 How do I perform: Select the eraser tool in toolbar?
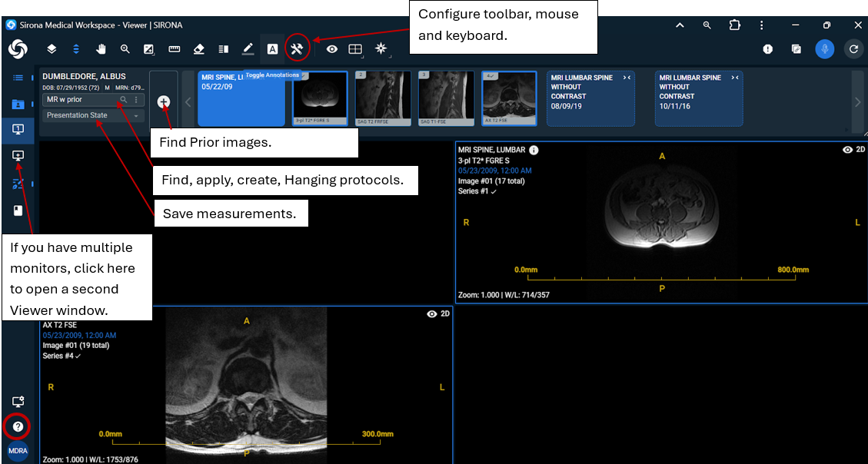tap(198, 49)
